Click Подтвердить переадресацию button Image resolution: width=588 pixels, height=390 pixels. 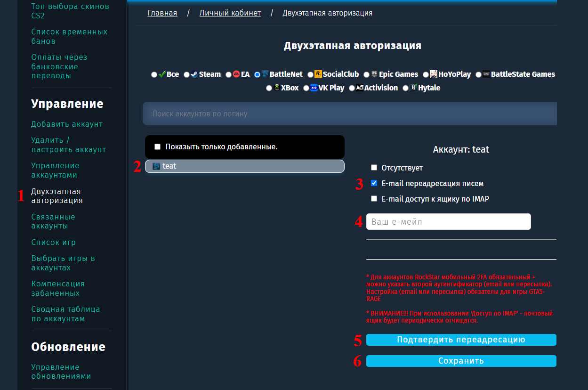pyautogui.click(x=461, y=340)
